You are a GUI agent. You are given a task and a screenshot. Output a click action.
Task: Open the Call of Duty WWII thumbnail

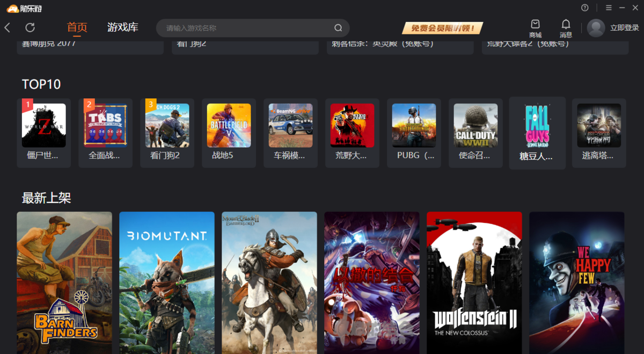tap(476, 126)
